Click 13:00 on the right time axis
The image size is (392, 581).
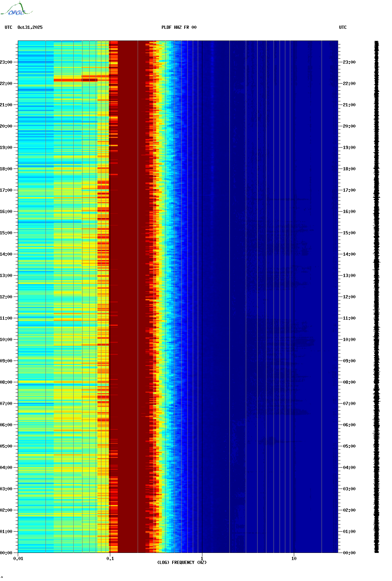coord(349,276)
